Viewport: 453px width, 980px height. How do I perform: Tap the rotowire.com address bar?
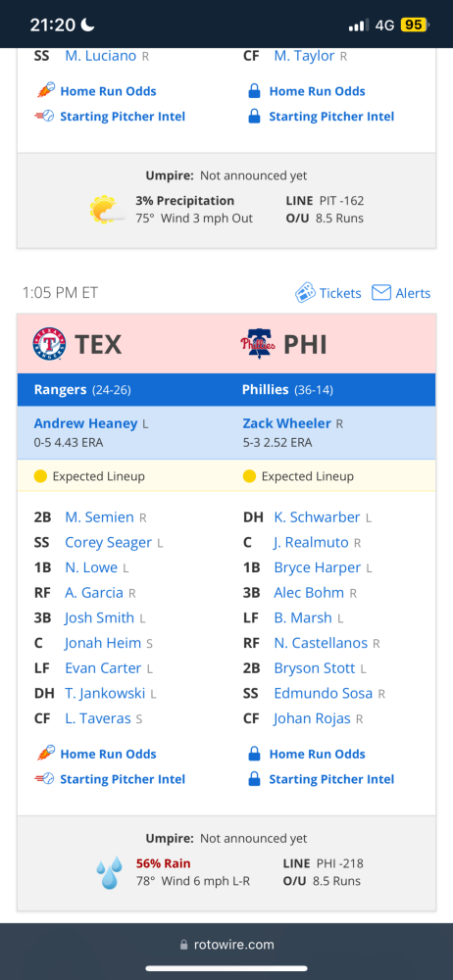click(226, 945)
